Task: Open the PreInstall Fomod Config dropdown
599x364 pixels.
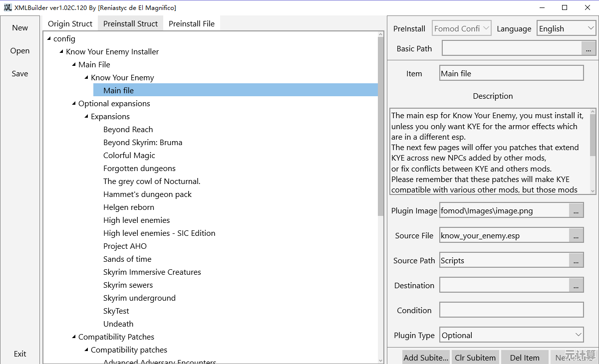Action: click(462, 29)
